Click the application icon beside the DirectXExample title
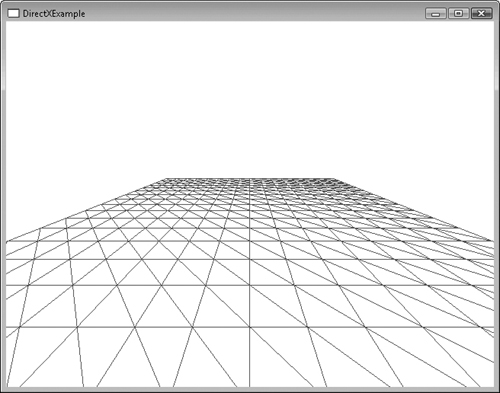The height and width of the screenshot is (393, 500). 14,14
